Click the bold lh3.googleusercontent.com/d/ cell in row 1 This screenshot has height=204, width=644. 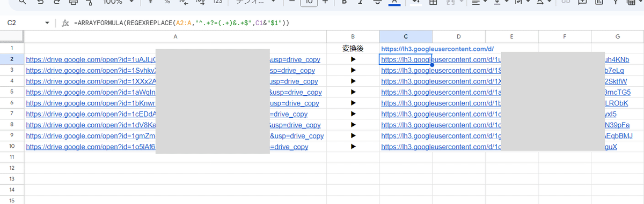(x=437, y=48)
